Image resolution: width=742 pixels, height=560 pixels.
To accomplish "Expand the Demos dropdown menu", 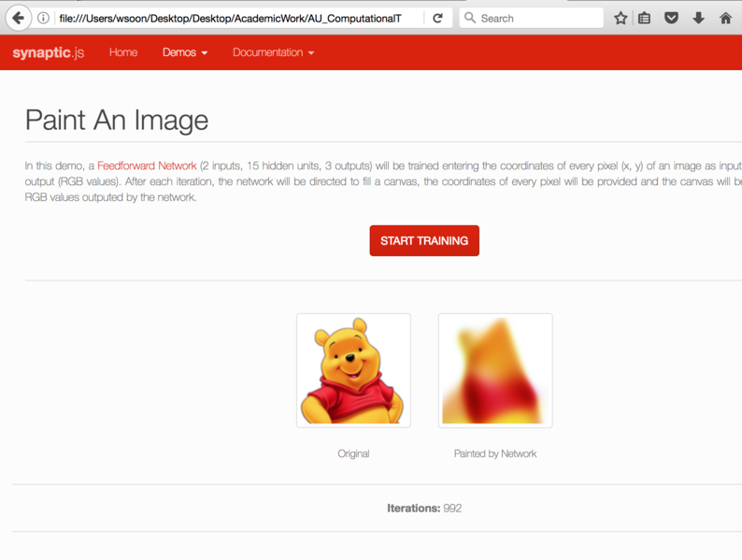I will (185, 52).
